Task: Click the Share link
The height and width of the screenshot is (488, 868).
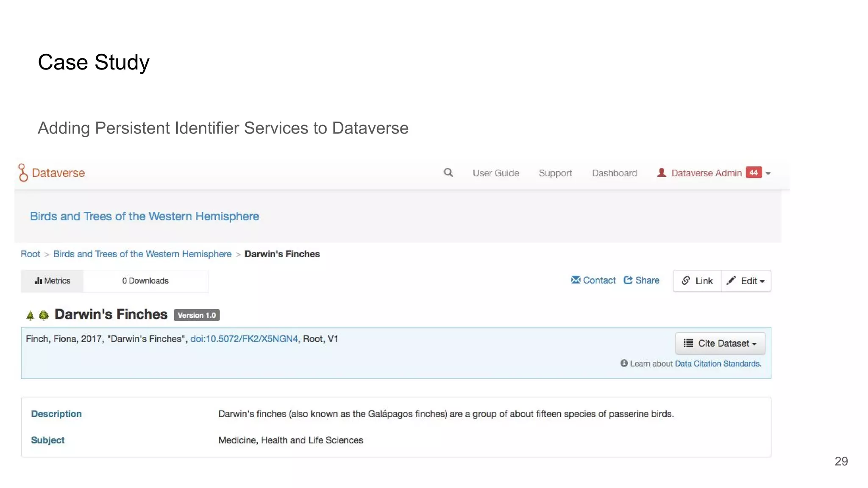Action: (x=647, y=280)
